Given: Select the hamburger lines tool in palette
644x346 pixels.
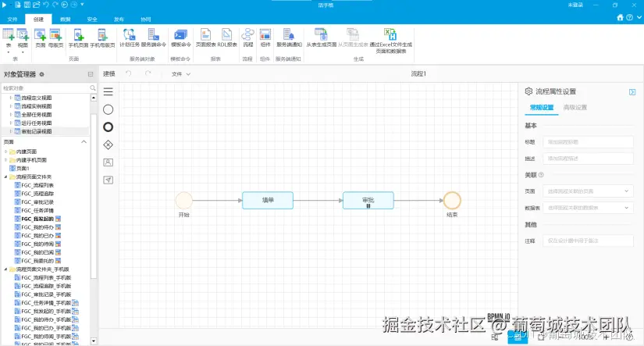Looking at the screenshot, I should click(x=108, y=91).
